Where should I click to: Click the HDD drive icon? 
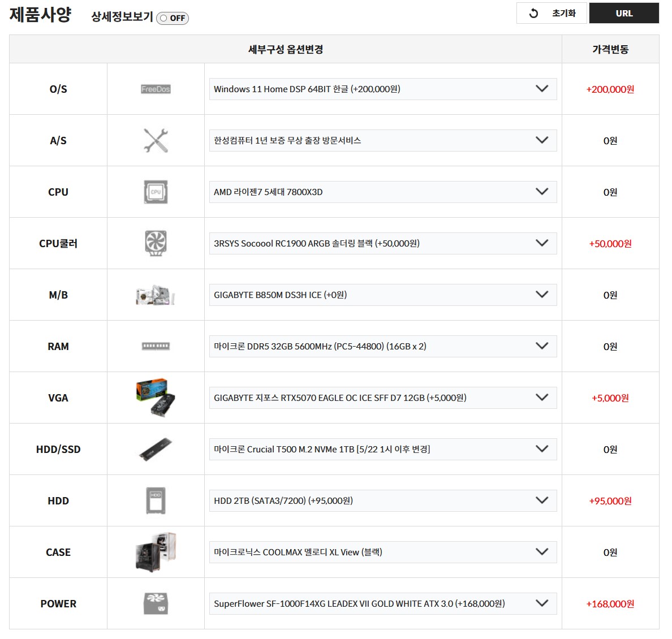[x=156, y=500]
